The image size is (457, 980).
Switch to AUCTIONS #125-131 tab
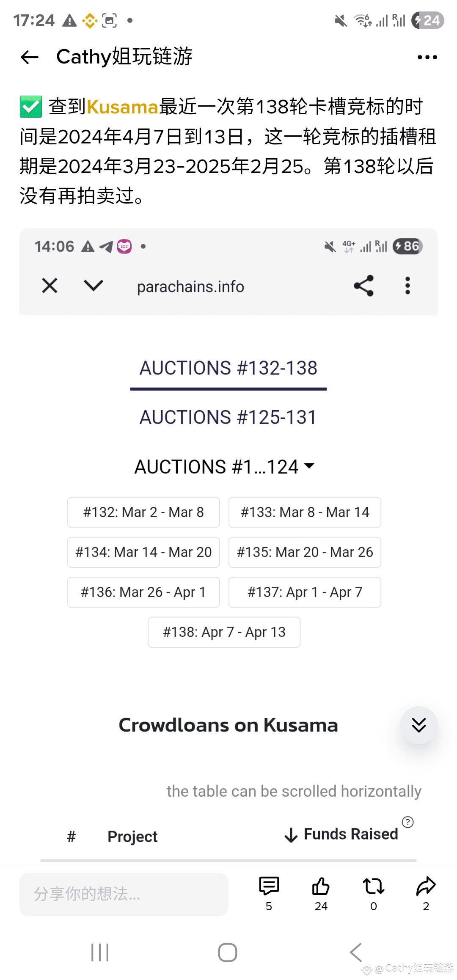coord(228,417)
